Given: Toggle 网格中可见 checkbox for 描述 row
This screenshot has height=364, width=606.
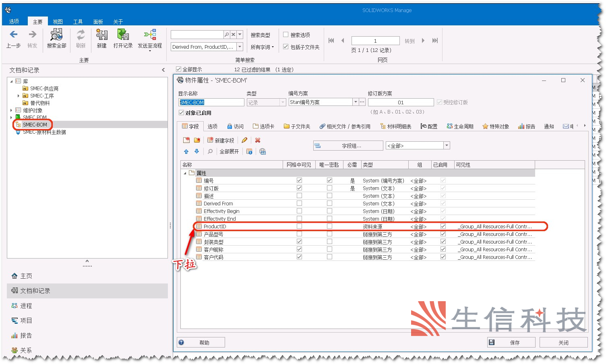Looking at the screenshot, I should [x=299, y=196].
